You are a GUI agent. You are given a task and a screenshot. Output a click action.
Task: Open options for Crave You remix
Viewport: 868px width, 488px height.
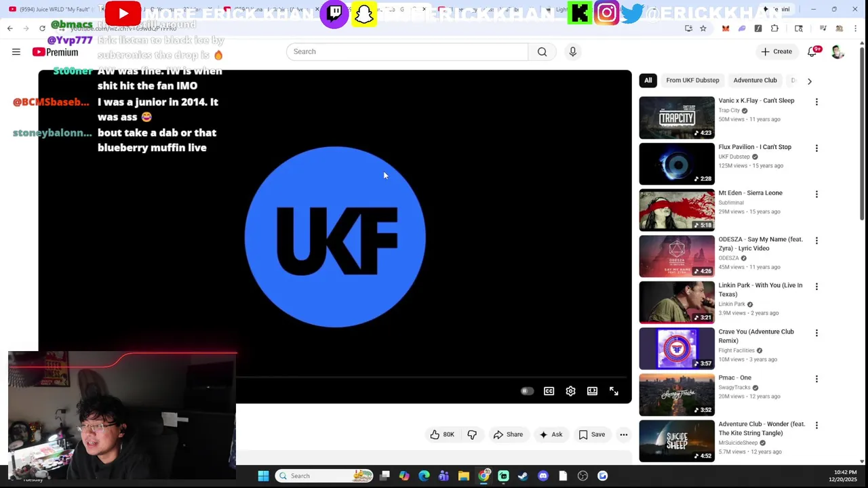816,333
